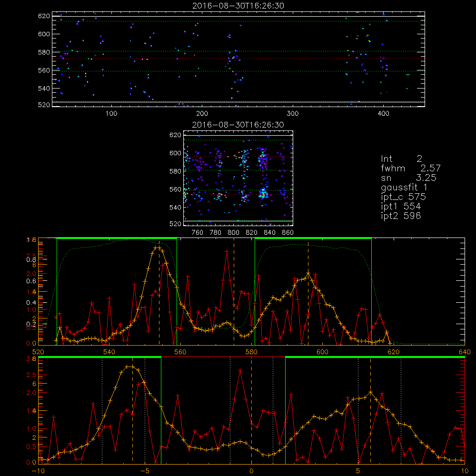Click x-axis label -5 on bottom plot
The width and height of the screenshot is (476, 476).
[145, 471]
